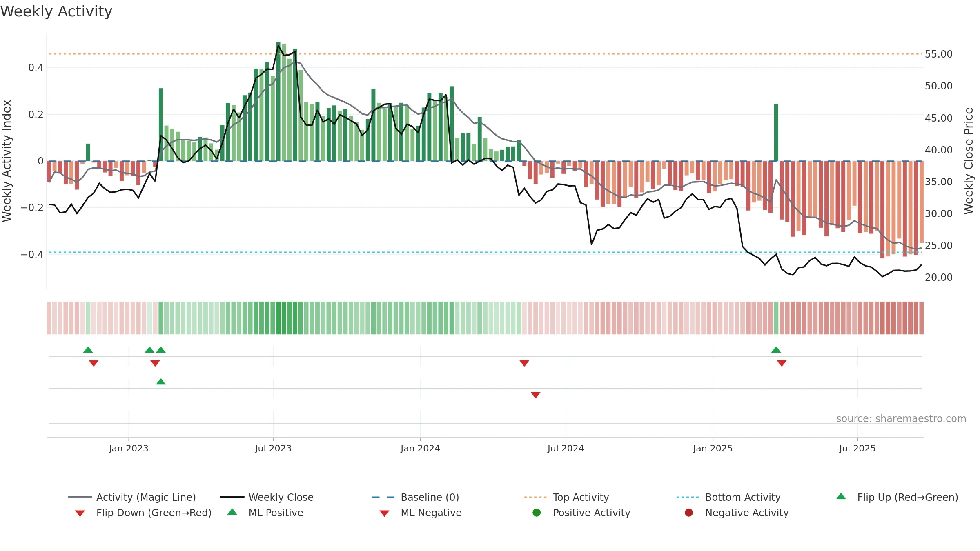This screenshot has height=551, width=980.
Task: Click the isolated green bar in spring 2025
Action: click(776, 132)
